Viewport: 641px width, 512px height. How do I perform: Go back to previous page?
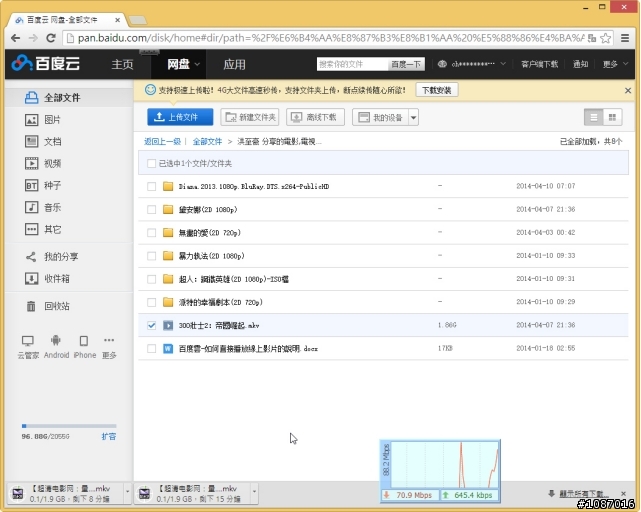tap(16, 38)
